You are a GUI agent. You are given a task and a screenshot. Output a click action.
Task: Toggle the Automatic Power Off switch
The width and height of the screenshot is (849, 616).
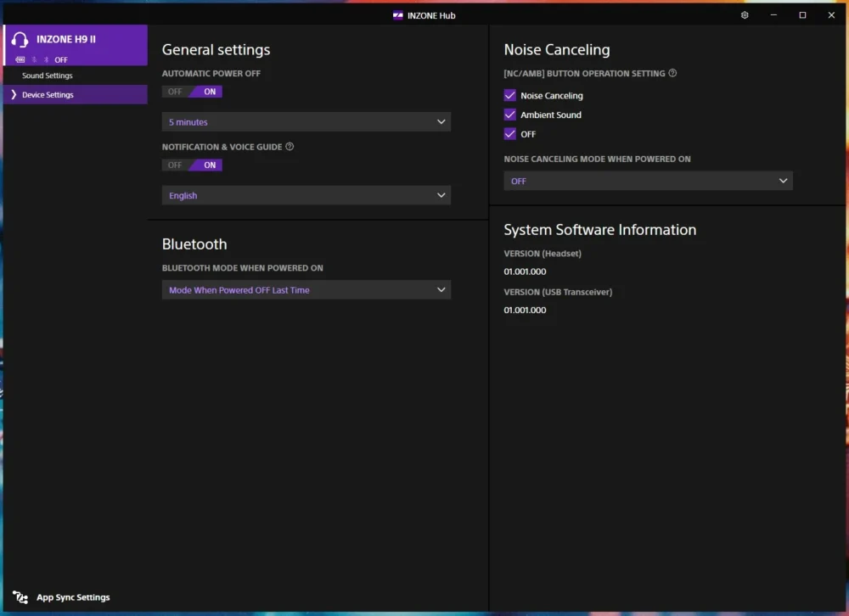click(192, 92)
